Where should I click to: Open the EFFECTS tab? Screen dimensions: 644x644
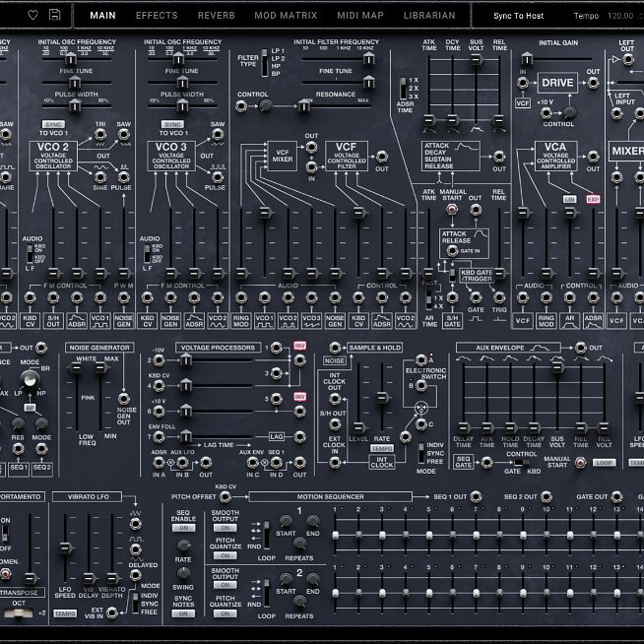pos(157,16)
